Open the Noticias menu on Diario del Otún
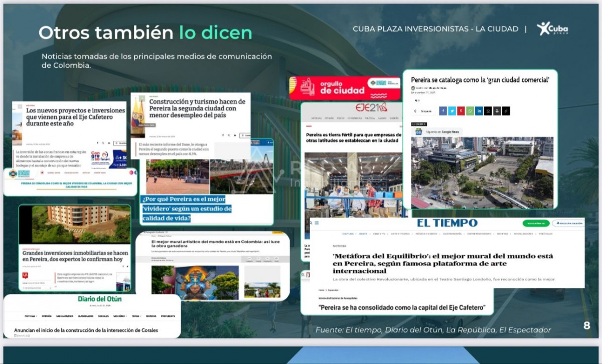602x364 pixels. [x=31, y=316]
